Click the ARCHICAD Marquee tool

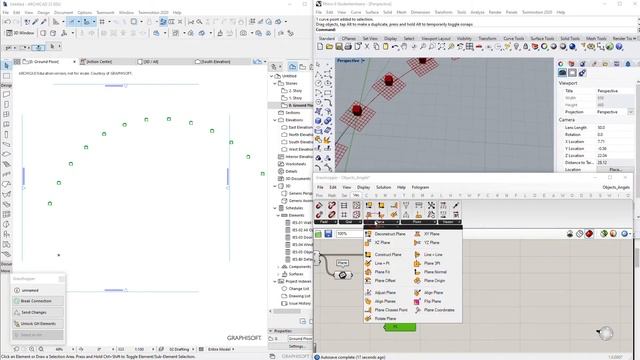tap(6, 76)
